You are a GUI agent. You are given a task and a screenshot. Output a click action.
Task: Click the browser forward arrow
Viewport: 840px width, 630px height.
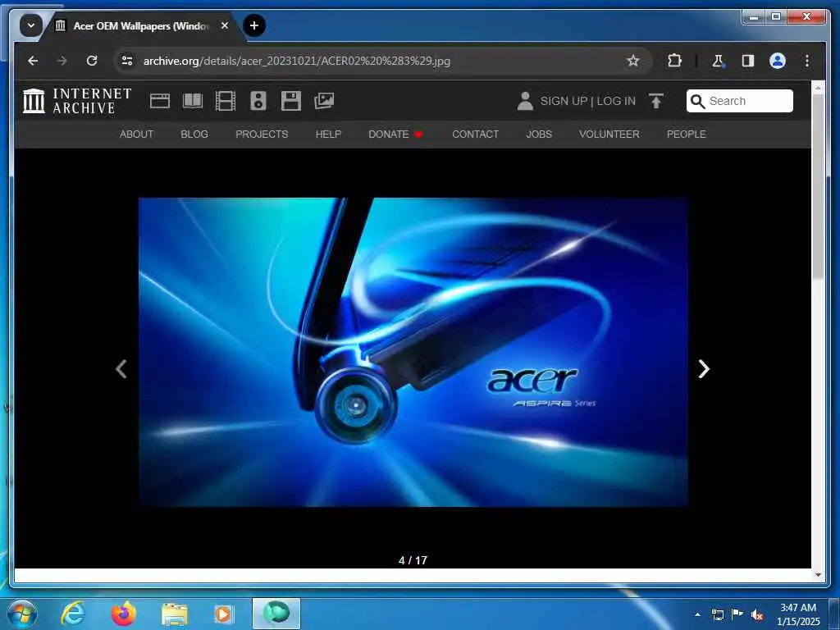62,61
